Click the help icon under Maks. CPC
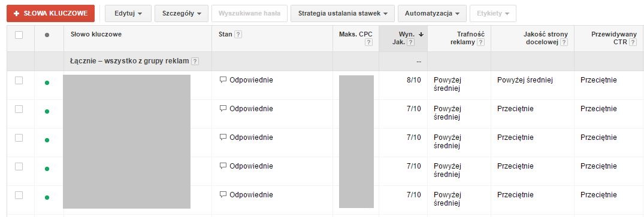 369,42
